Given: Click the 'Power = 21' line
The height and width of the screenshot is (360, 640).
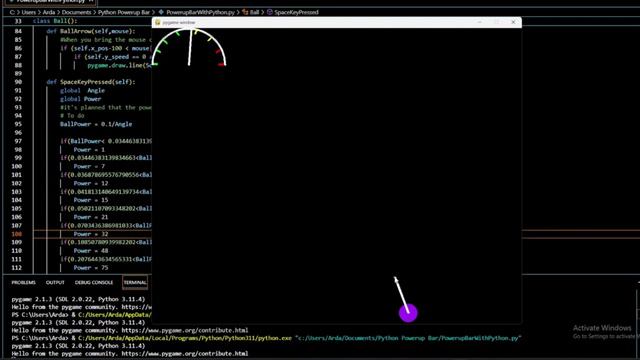Looking at the screenshot, I should [x=91, y=217].
